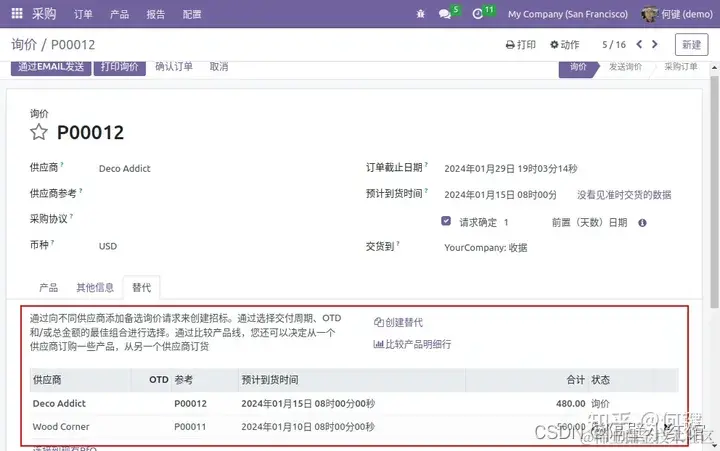The image size is (720, 451).
Task: Select the 发送询价 status stage
Action: (625, 67)
